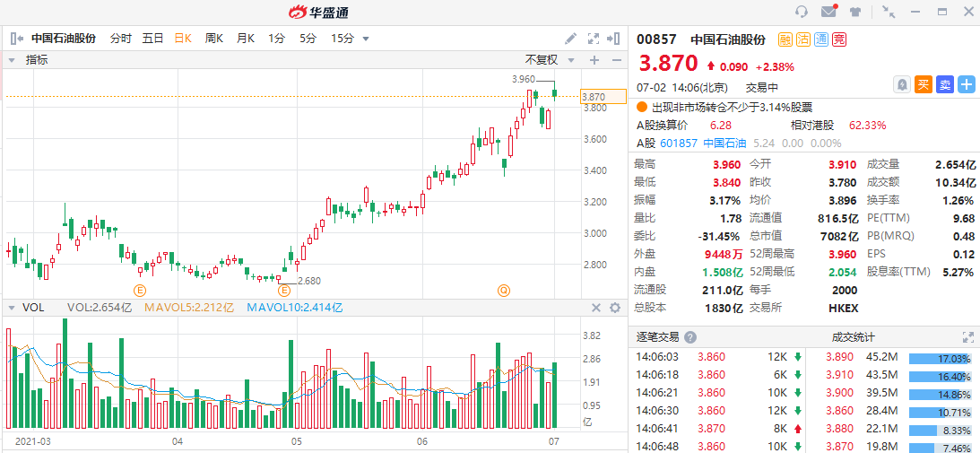The height and width of the screenshot is (453, 980).
Task: Open VOL indicator settings gear
Action: pyautogui.click(x=615, y=308)
